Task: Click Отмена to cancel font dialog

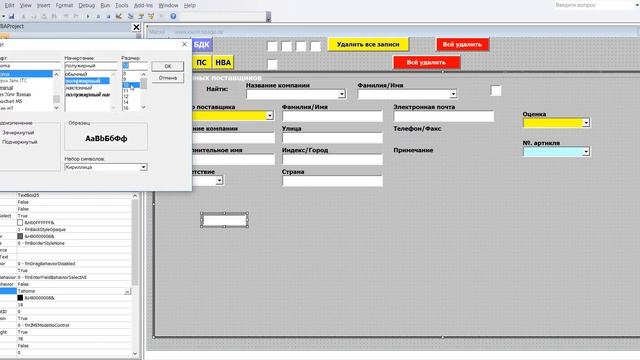Action: tap(168, 78)
